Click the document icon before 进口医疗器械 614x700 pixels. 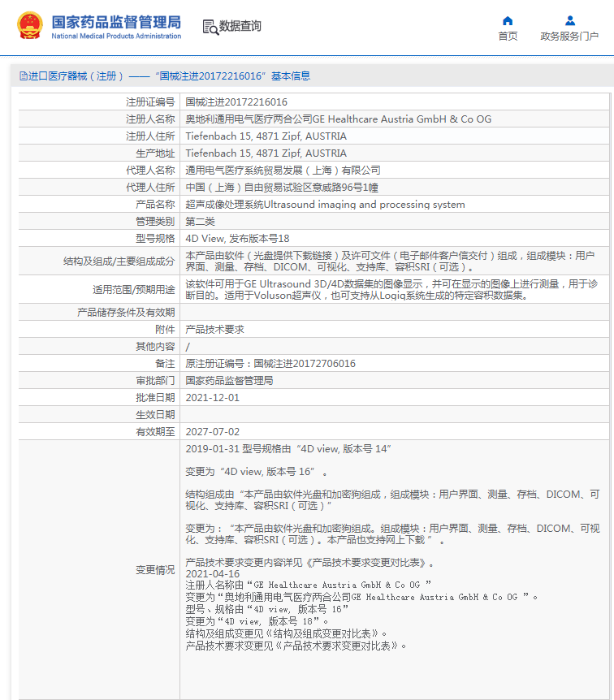[24, 76]
